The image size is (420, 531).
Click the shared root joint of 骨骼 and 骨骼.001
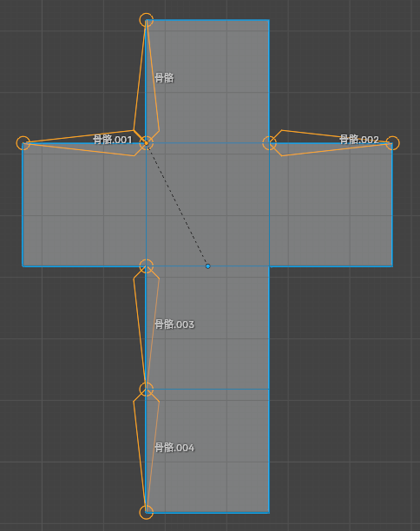click(147, 143)
